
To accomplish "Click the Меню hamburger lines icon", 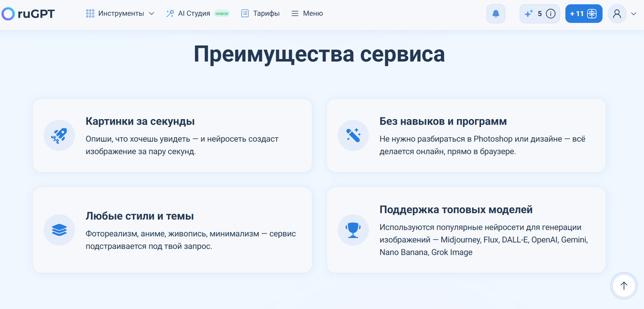I will [295, 13].
